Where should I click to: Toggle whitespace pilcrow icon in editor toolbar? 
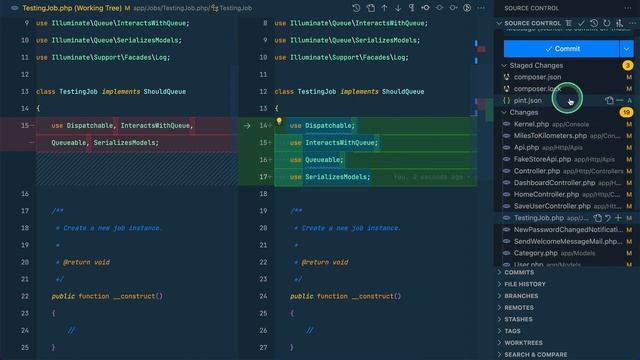(x=411, y=8)
